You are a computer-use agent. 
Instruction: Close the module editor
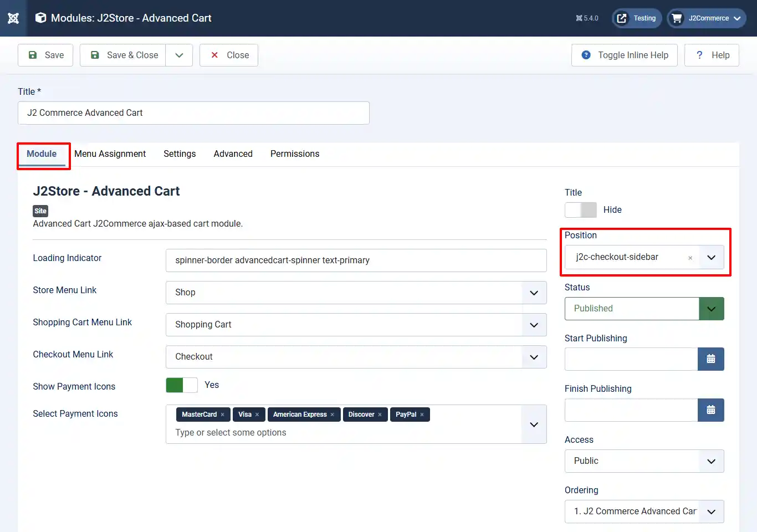click(229, 55)
